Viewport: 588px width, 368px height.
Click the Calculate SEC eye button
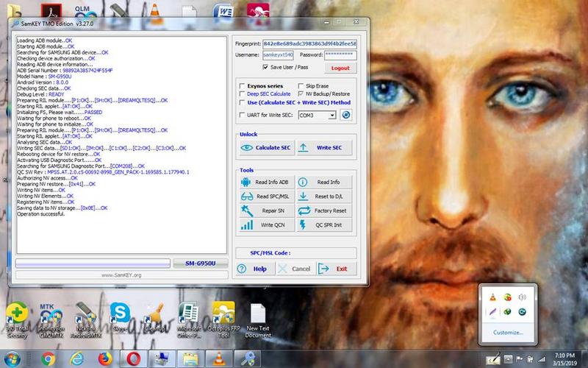(267, 148)
